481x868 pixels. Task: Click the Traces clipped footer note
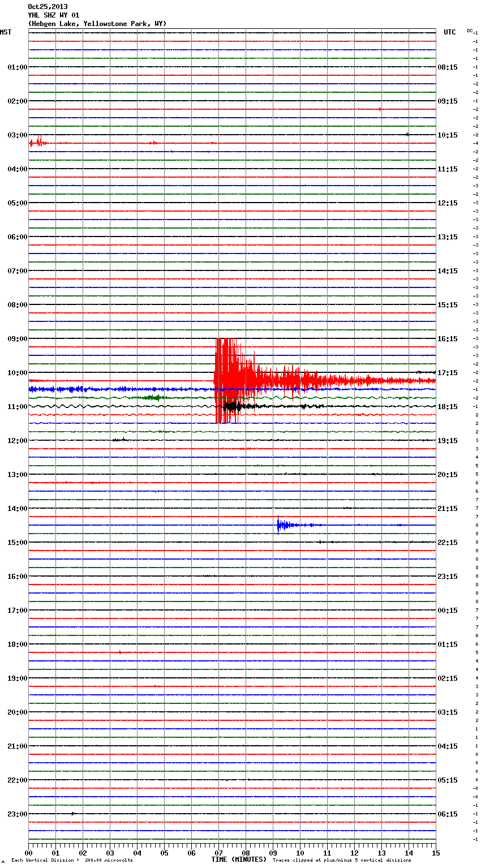pos(342,860)
